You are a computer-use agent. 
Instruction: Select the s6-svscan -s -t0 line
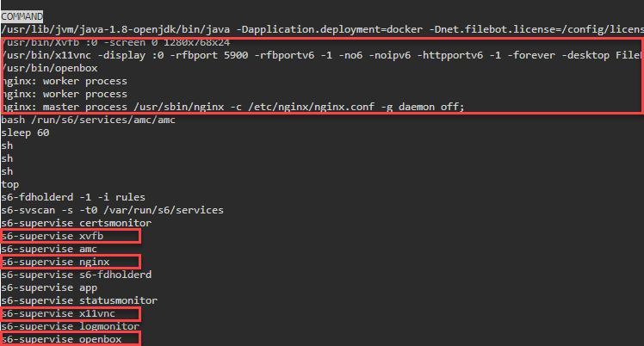click(x=112, y=210)
